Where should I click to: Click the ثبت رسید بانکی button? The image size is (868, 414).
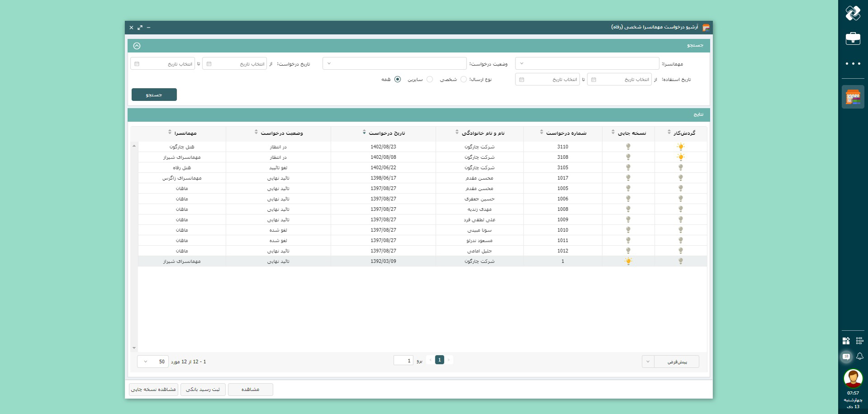click(x=203, y=390)
